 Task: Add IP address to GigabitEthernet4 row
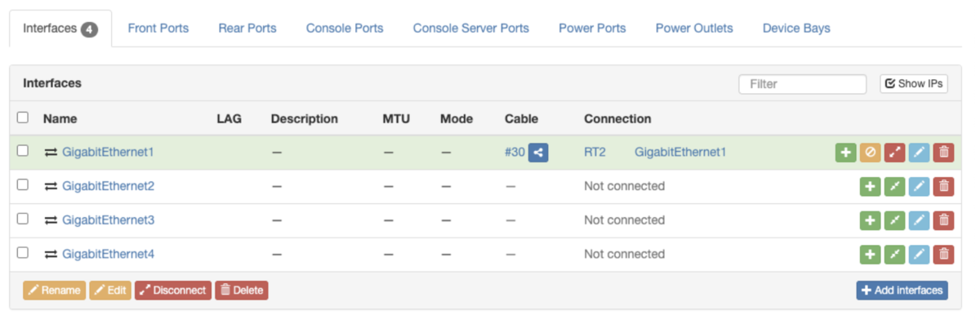(871, 254)
